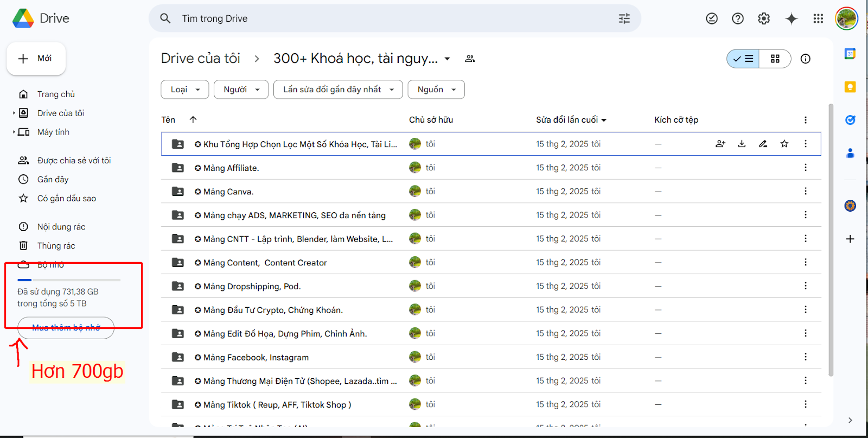Rename the Khu Tổng Hợp folder
This screenshot has height=438, width=868.
[x=763, y=144]
